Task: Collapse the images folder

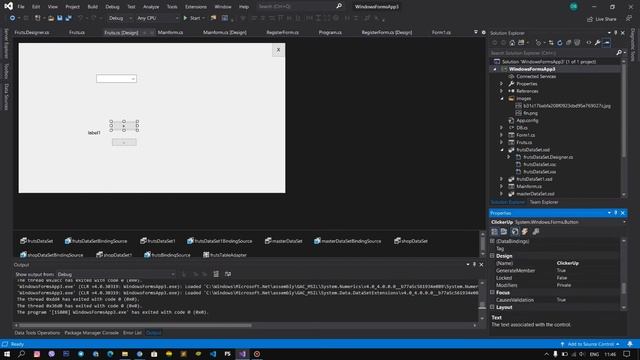Action: tap(502, 98)
